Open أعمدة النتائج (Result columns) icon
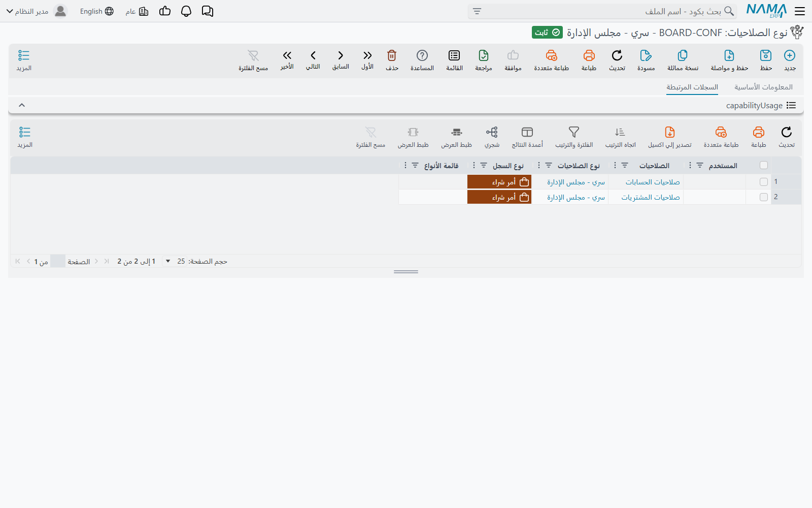This screenshot has height=508, width=812. (x=527, y=132)
